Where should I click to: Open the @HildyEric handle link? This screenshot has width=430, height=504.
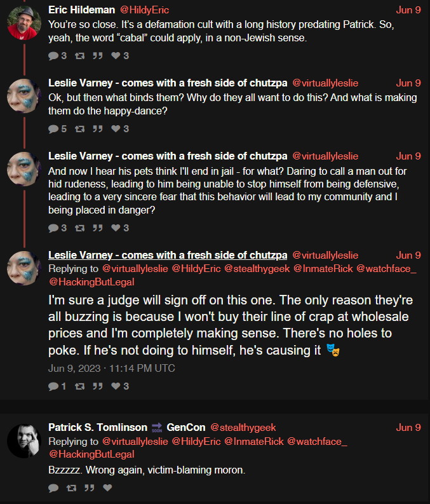pyautogui.click(x=144, y=10)
